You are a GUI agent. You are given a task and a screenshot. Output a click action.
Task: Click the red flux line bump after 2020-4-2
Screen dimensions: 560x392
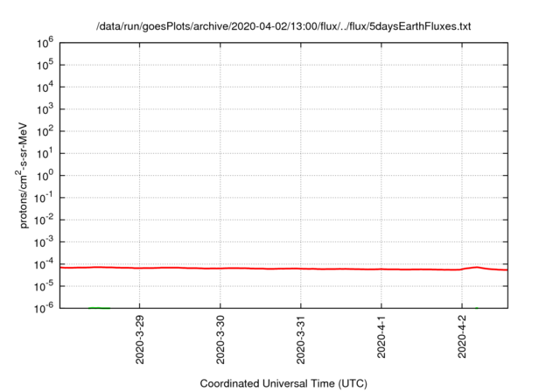(476, 267)
